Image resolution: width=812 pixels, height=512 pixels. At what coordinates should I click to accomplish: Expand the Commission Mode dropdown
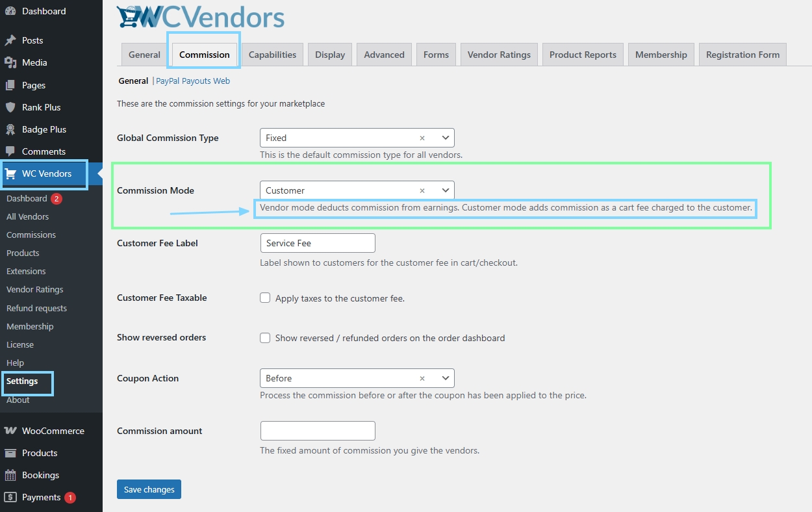(x=446, y=190)
